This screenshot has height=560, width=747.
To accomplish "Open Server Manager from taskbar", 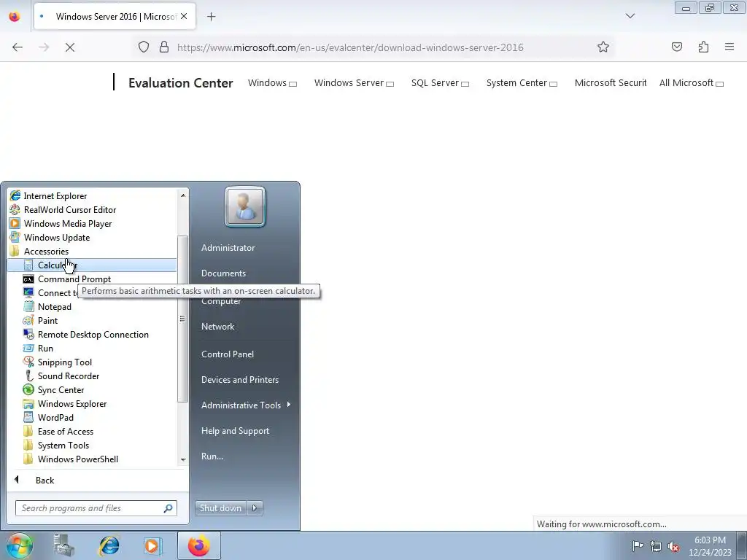I will tap(64, 545).
